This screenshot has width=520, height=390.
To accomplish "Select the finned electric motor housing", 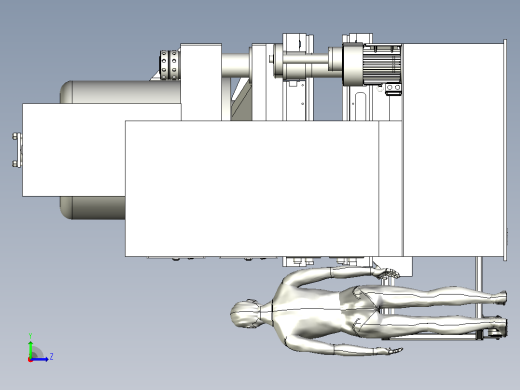I will tap(381, 64).
